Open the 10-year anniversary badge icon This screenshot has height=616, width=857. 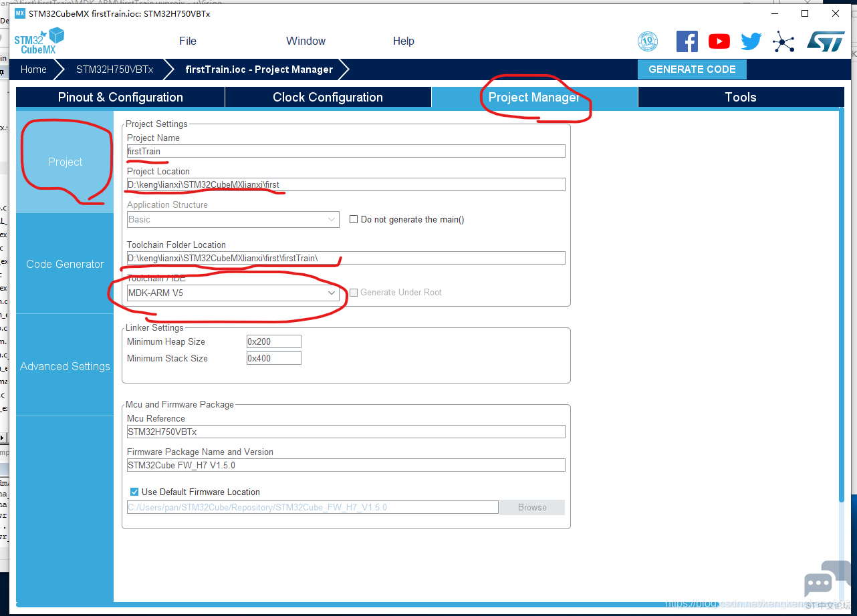tap(648, 41)
